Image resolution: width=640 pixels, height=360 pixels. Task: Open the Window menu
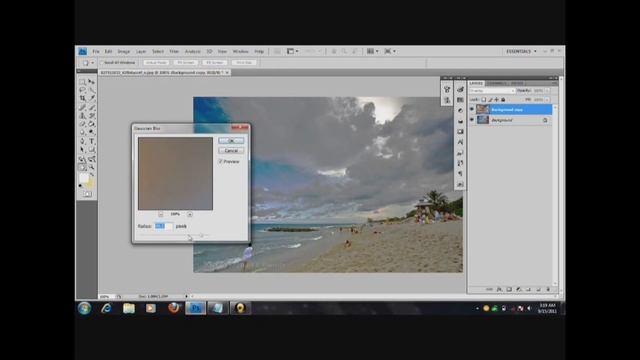(240, 51)
